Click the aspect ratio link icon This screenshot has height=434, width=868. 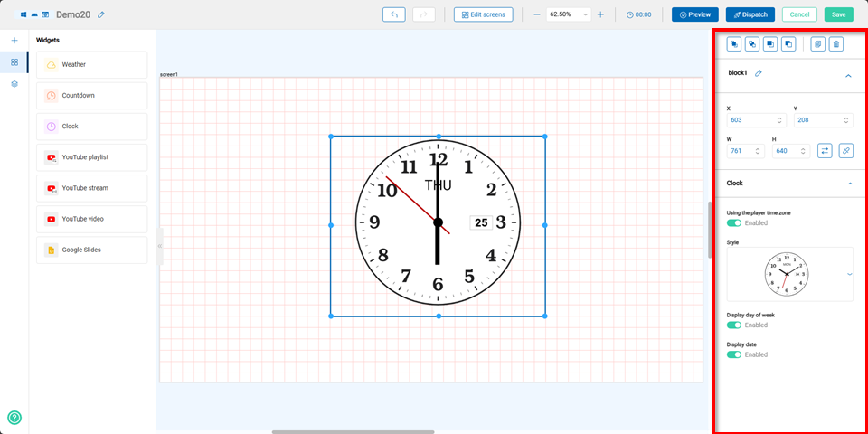click(x=845, y=151)
